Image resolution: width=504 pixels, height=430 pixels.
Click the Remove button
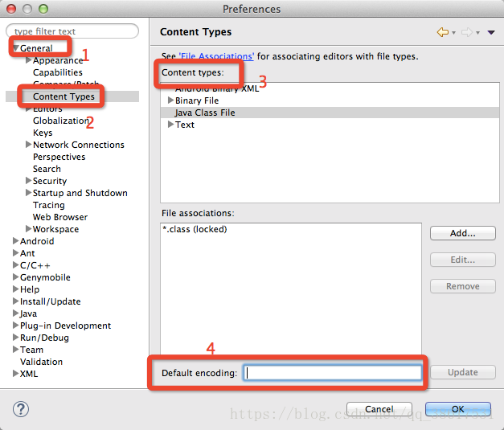tap(463, 286)
